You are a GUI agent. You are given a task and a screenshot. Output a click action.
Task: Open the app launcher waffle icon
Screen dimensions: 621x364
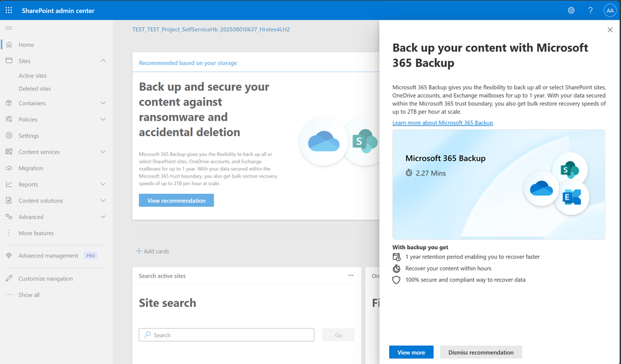pos(9,11)
